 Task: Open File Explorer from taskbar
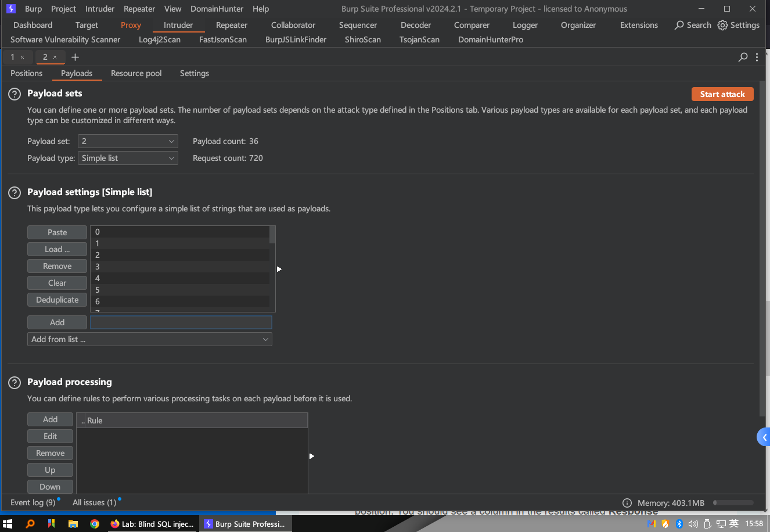coord(73,524)
